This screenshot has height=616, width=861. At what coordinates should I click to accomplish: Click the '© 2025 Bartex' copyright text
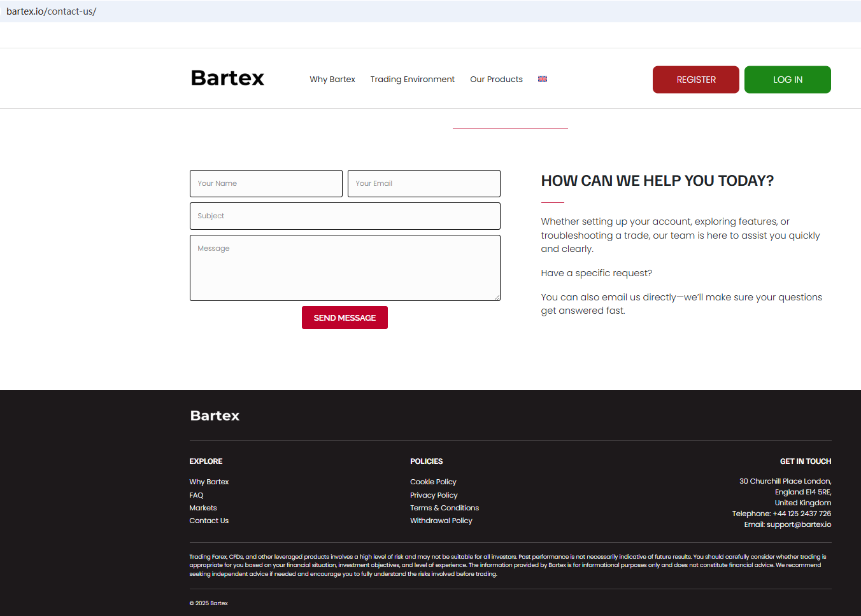pos(208,603)
